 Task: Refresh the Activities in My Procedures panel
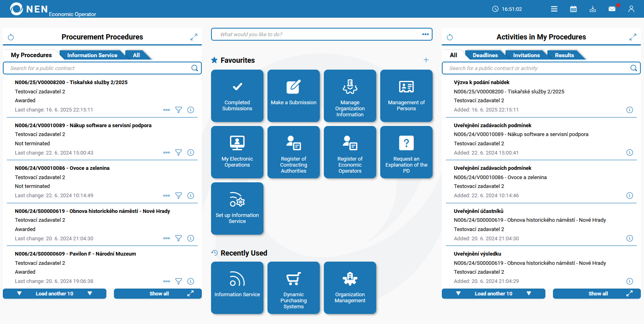450,37
